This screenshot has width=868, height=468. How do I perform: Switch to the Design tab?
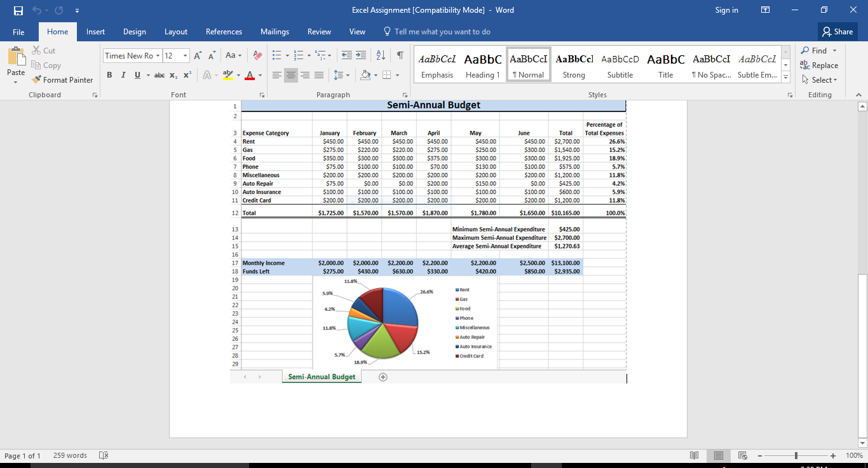point(135,32)
